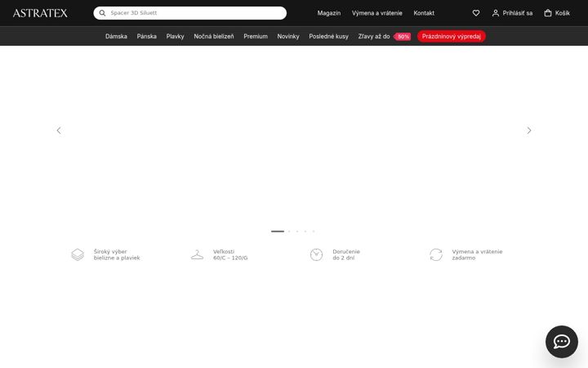Select the last carousel dot
This screenshot has height=368, width=588.
(314, 231)
